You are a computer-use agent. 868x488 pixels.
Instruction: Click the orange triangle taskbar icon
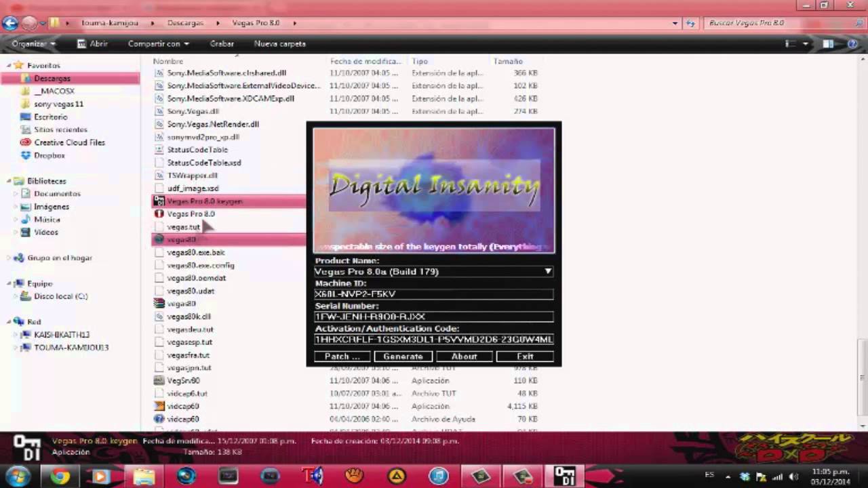[397, 476]
